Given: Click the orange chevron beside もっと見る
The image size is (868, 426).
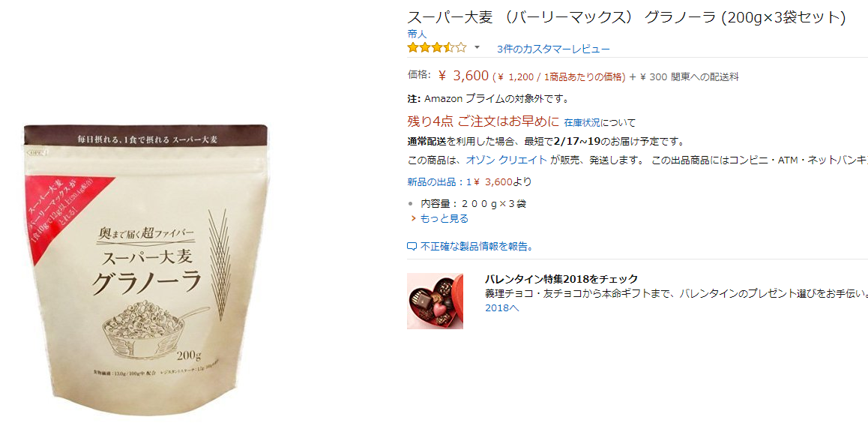Looking at the screenshot, I should [413, 218].
